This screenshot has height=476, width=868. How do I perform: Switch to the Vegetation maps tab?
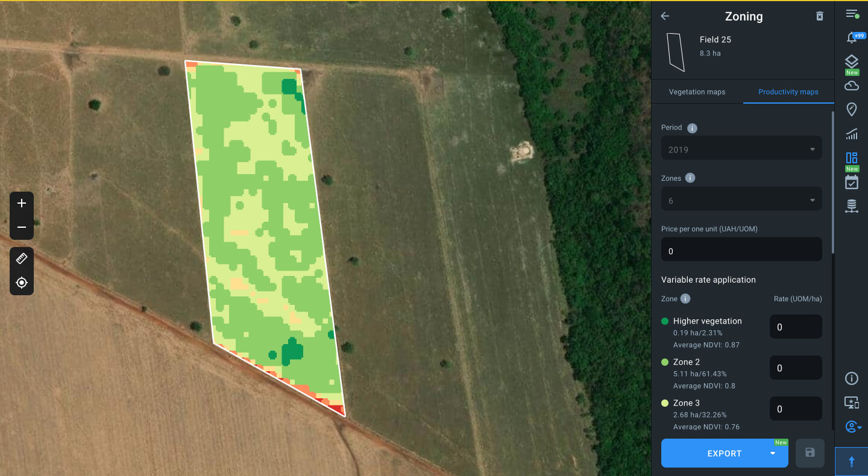697,92
